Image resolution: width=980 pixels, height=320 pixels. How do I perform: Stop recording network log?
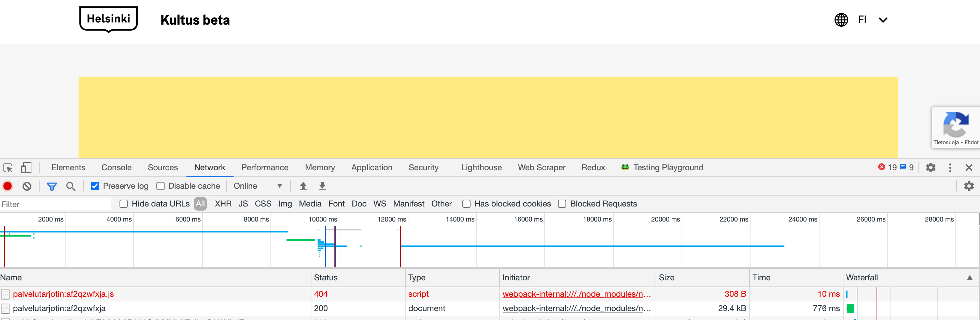point(8,186)
